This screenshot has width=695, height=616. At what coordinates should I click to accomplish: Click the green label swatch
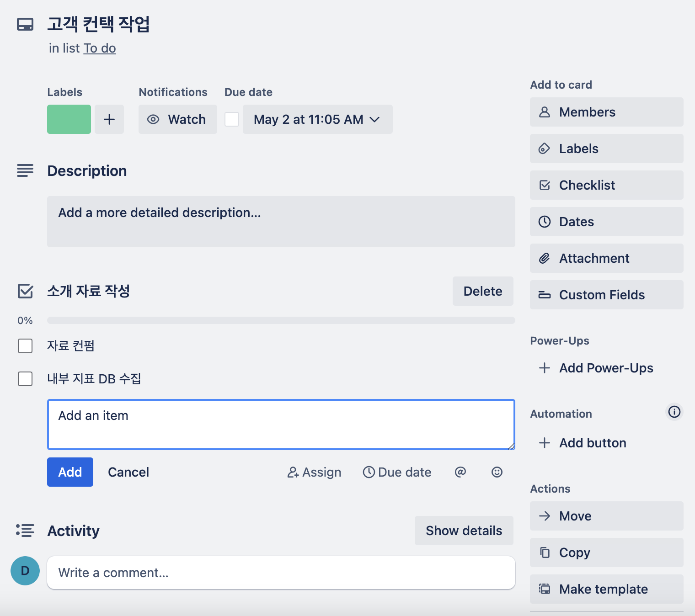(x=69, y=119)
